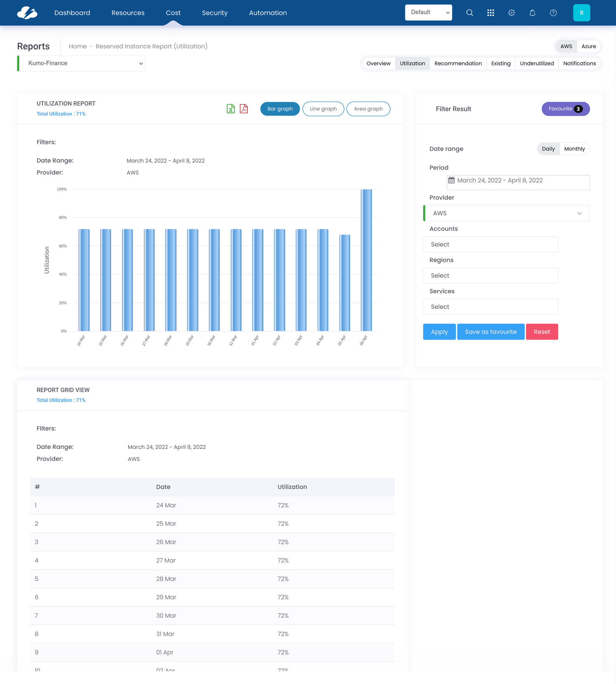Open the help menu

pos(553,13)
